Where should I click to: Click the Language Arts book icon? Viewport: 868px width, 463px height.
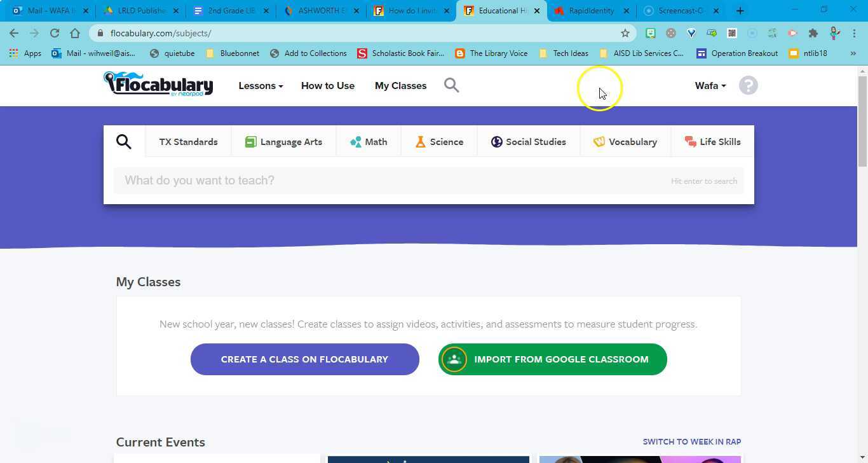tap(250, 142)
